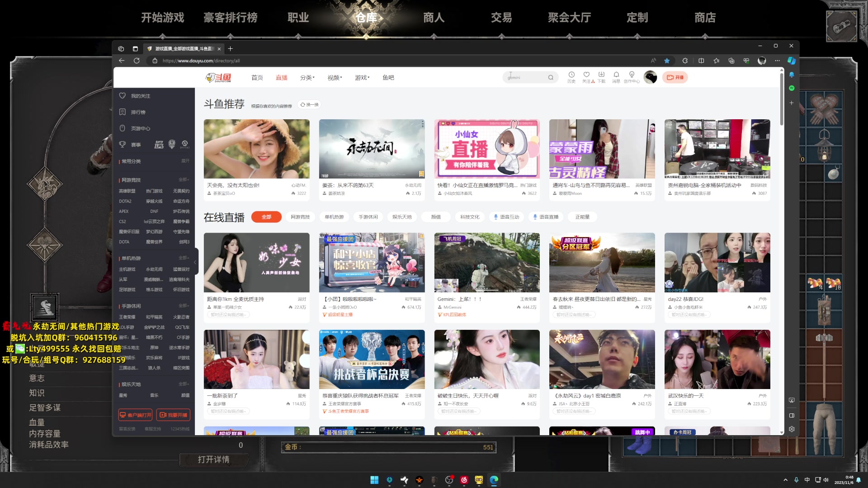Open 页游中心 mouse icon in sidebar
The height and width of the screenshot is (488, 868).
122,128
